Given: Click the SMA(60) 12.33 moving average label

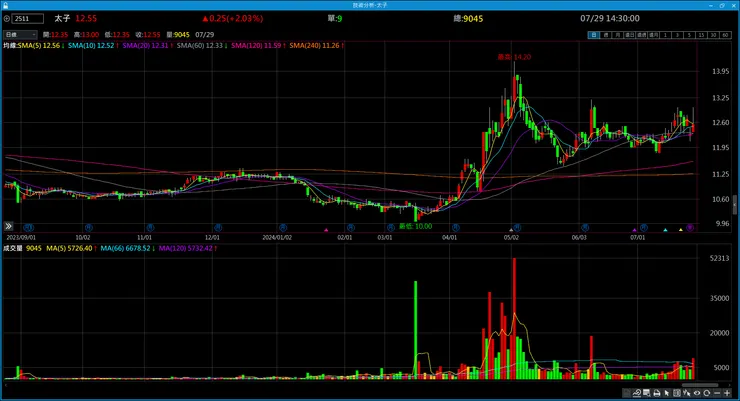Looking at the screenshot, I should pyautogui.click(x=202, y=45).
